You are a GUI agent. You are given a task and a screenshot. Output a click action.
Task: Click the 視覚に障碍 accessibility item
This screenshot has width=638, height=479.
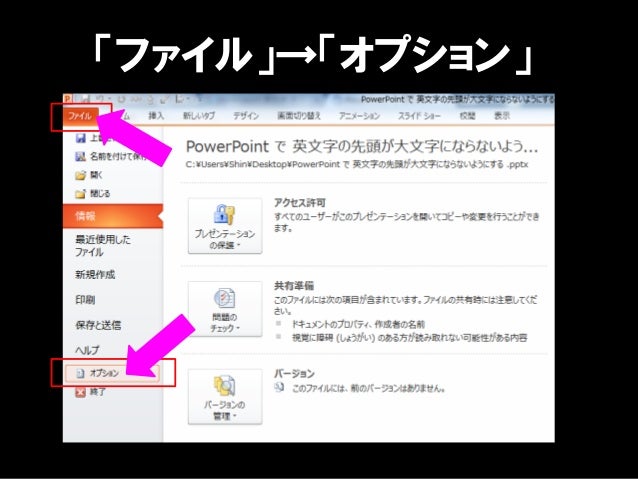click(409, 338)
